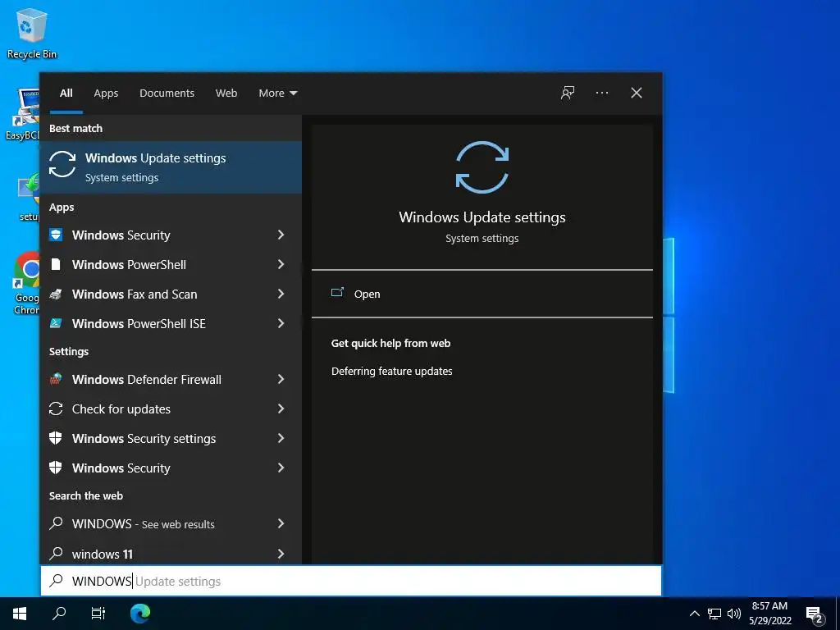Click inside the search text box
The height and width of the screenshot is (630, 840).
coord(351,581)
